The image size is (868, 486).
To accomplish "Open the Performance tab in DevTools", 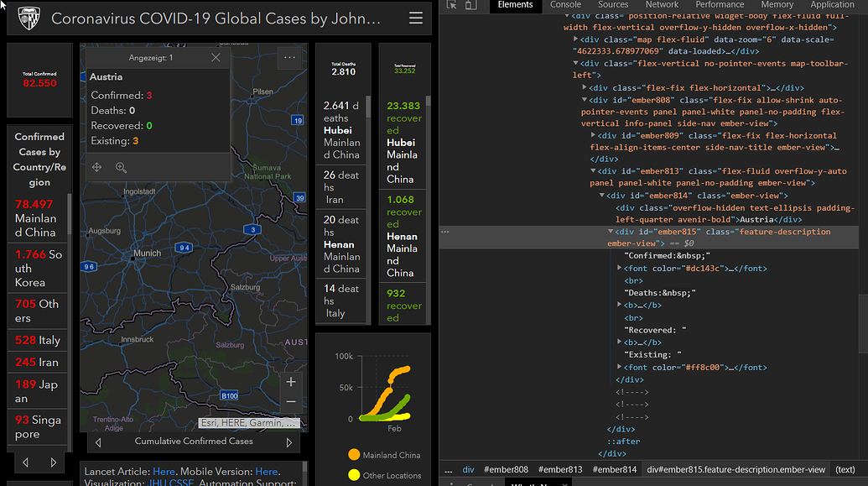I will (x=720, y=5).
